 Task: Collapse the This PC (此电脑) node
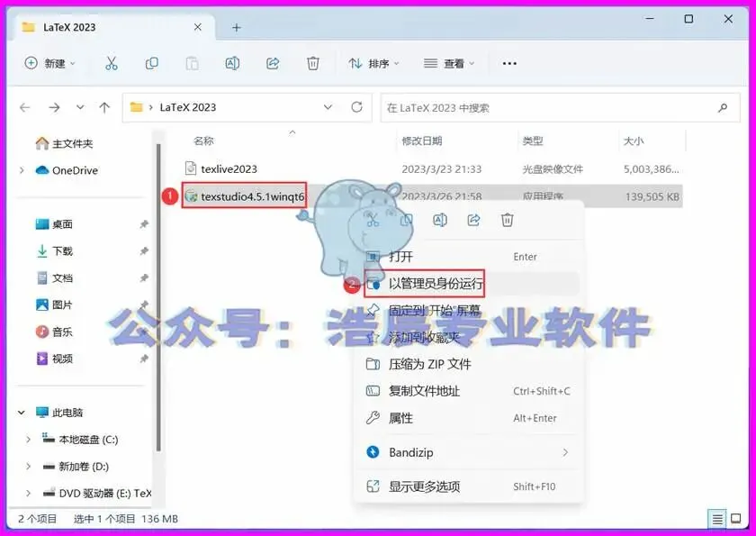point(22,413)
